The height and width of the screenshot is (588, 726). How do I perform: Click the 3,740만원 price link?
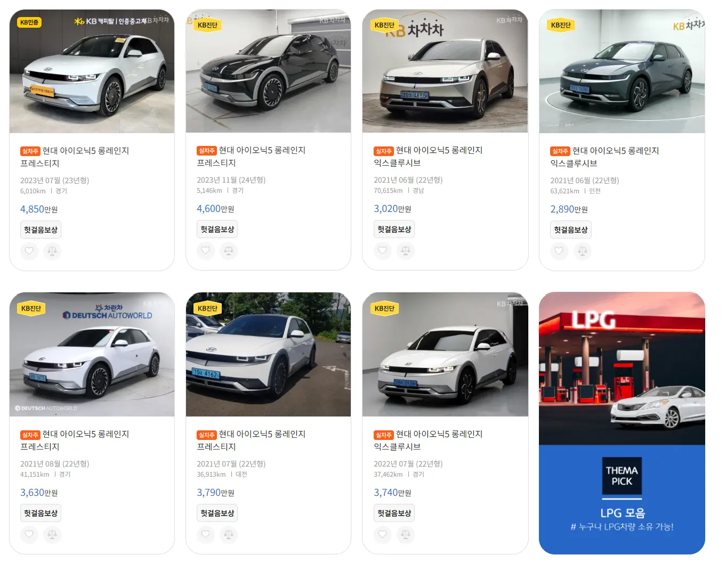392,493
